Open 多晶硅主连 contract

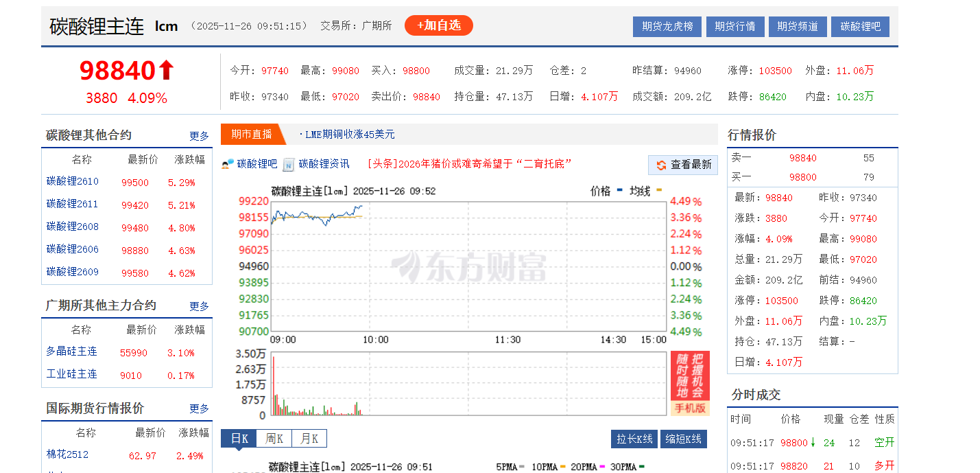click(72, 352)
